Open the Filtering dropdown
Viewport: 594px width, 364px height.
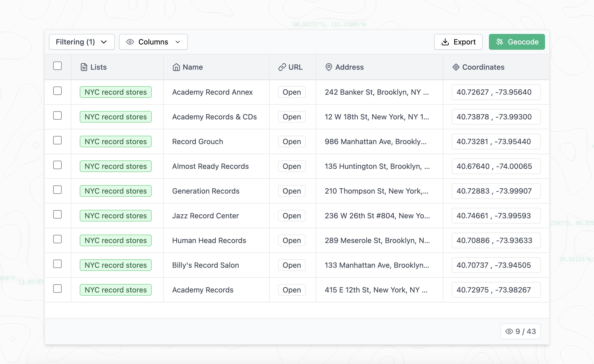point(82,42)
